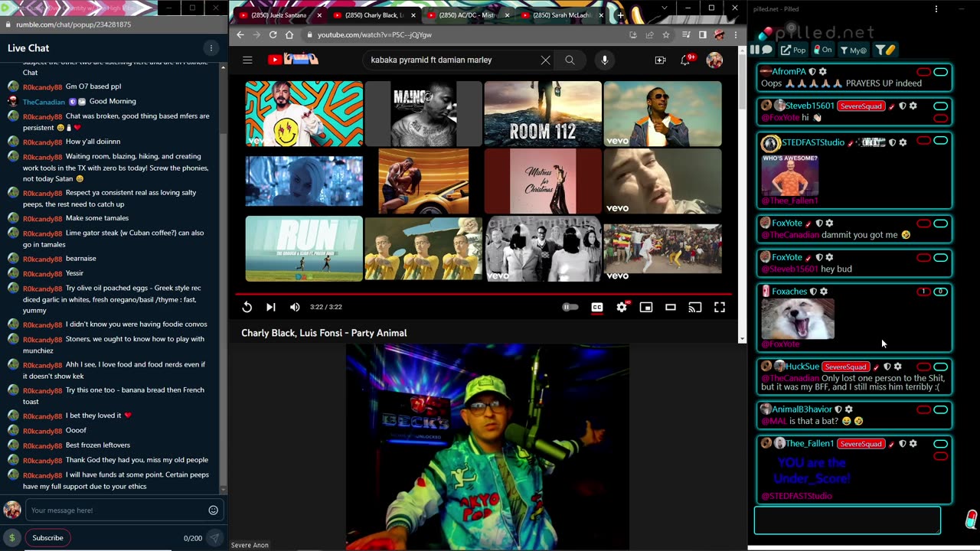Viewport: 980px width, 551px height.
Task: Enable miniplayer mode
Action: click(x=646, y=307)
